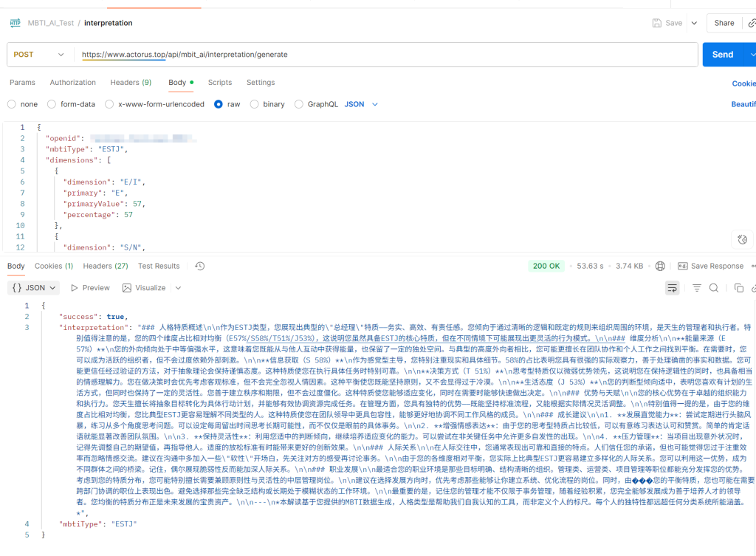Choose the binary body option

255,104
